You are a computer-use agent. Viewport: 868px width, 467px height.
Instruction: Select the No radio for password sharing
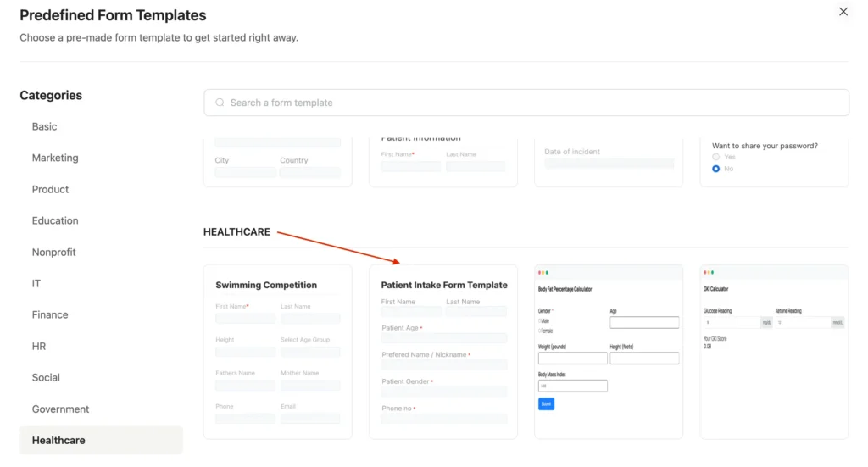tap(716, 169)
